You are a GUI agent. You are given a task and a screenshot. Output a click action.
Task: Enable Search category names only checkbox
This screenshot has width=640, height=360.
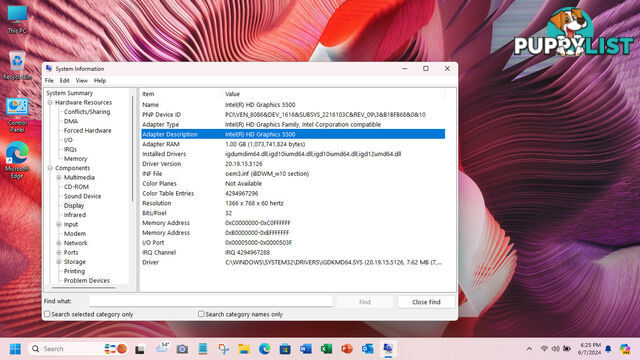(x=201, y=314)
